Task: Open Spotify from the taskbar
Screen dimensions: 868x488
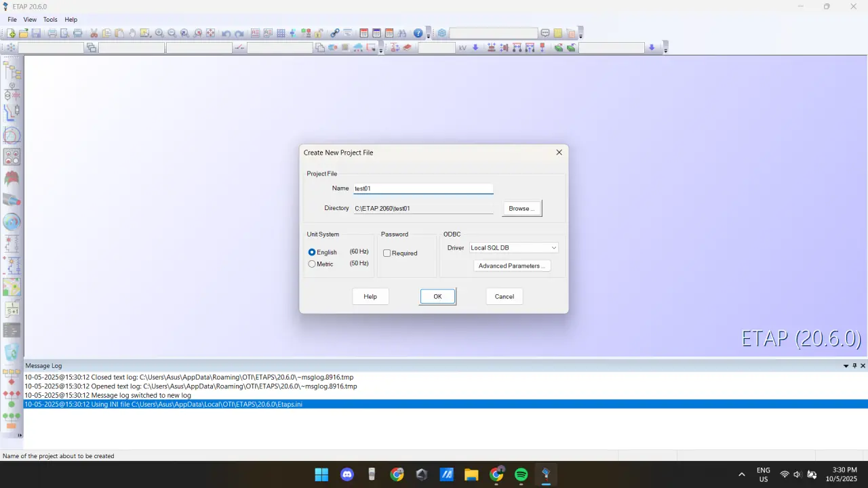Action: coord(521,474)
